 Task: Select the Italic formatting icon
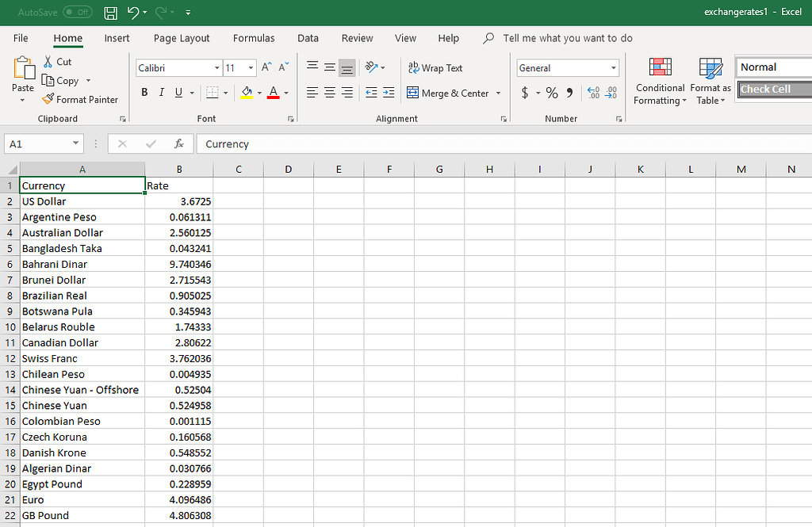162,92
